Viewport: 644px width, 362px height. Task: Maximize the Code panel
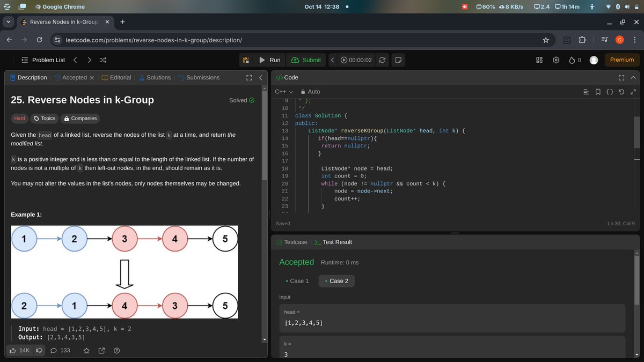[x=621, y=78]
